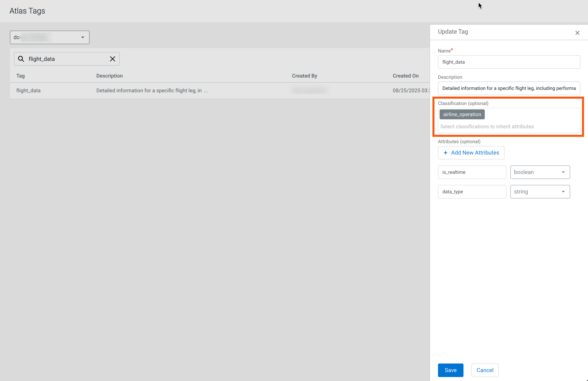The width and height of the screenshot is (588, 381).
Task: Click the Cancel button
Action: (x=485, y=370)
